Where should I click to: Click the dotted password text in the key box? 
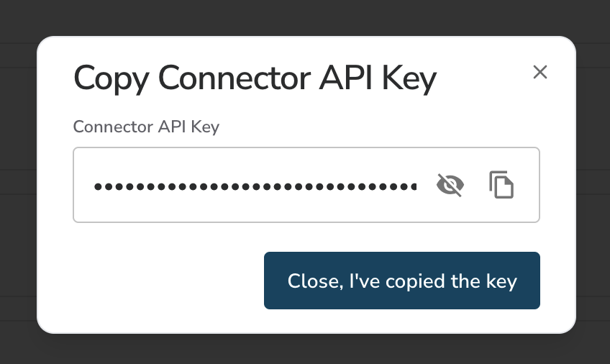(x=255, y=186)
